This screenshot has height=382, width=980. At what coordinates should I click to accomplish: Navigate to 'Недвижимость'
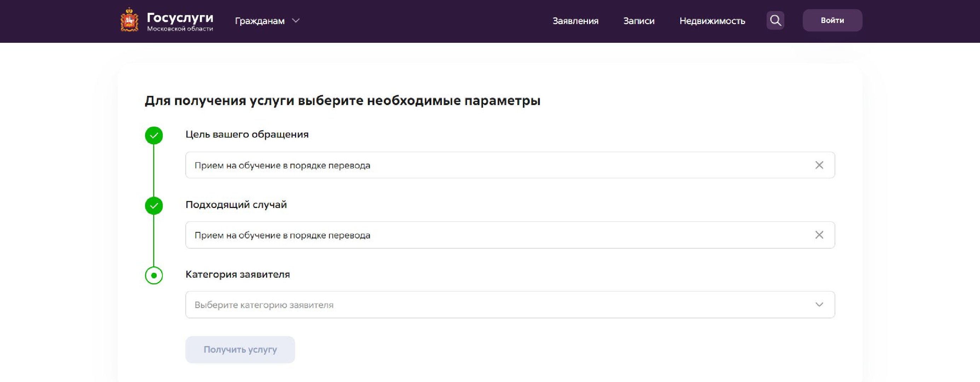coord(712,21)
